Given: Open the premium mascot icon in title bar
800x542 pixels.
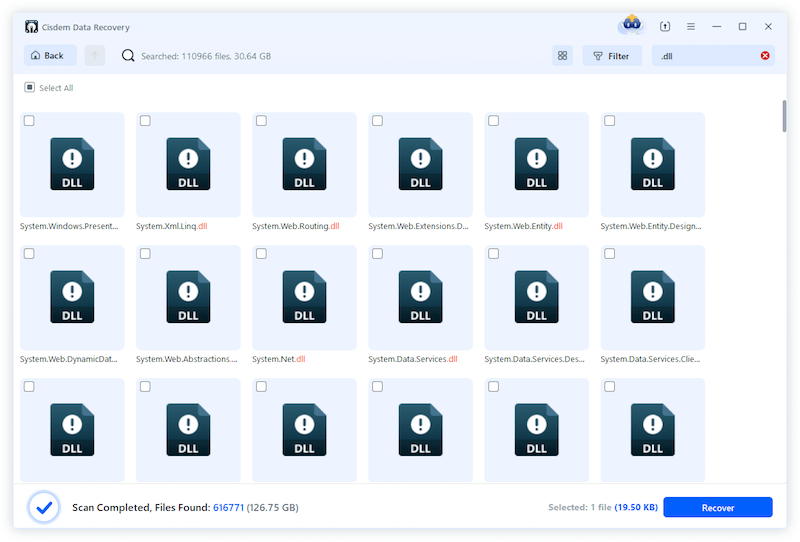Looking at the screenshot, I should pyautogui.click(x=632, y=24).
